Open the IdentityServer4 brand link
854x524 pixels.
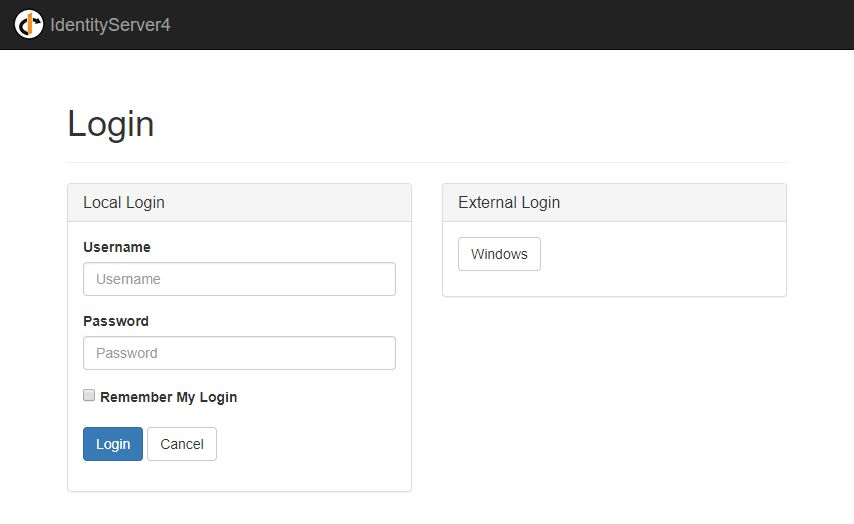click(110, 25)
